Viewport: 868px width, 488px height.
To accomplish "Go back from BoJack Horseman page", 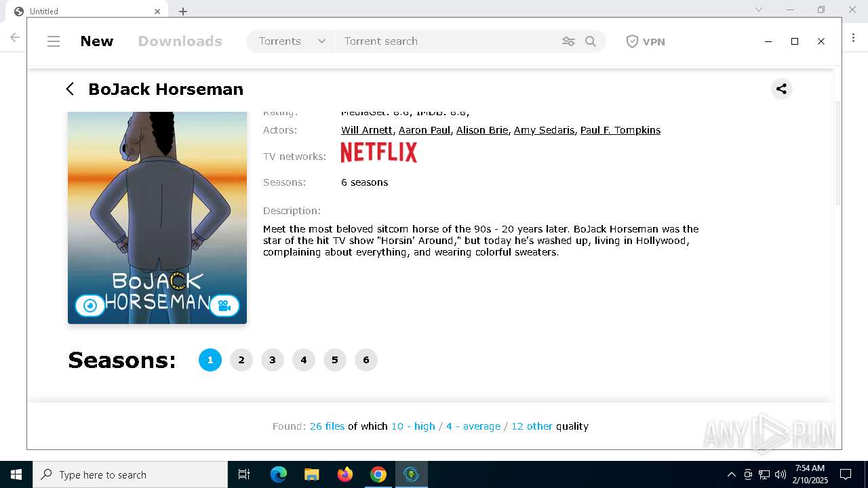I will (x=70, y=89).
